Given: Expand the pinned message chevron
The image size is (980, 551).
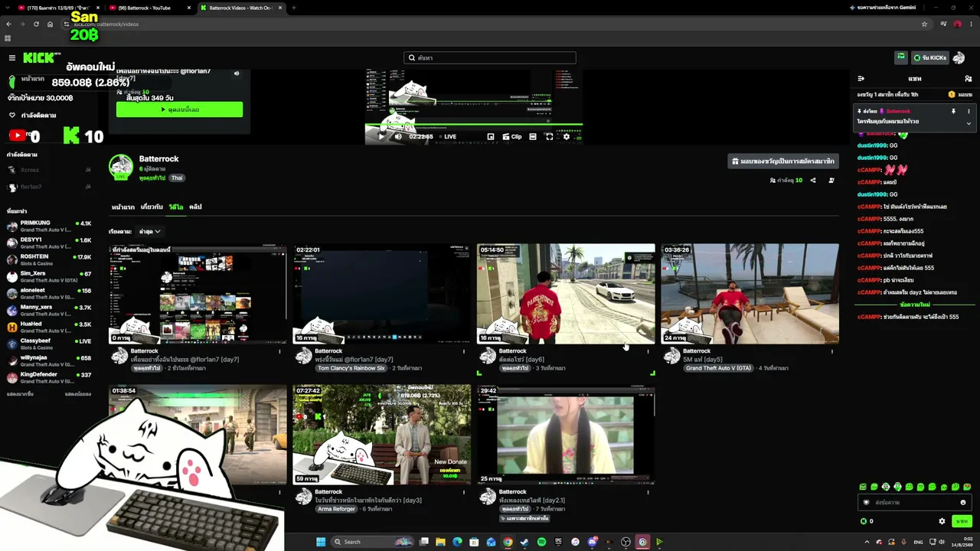Looking at the screenshot, I should [x=969, y=123].
